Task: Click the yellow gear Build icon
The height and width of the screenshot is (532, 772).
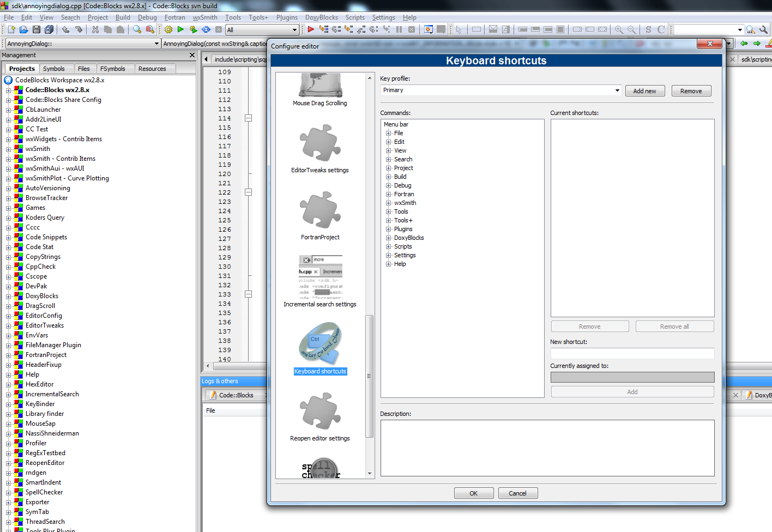Action: [168, 29]
